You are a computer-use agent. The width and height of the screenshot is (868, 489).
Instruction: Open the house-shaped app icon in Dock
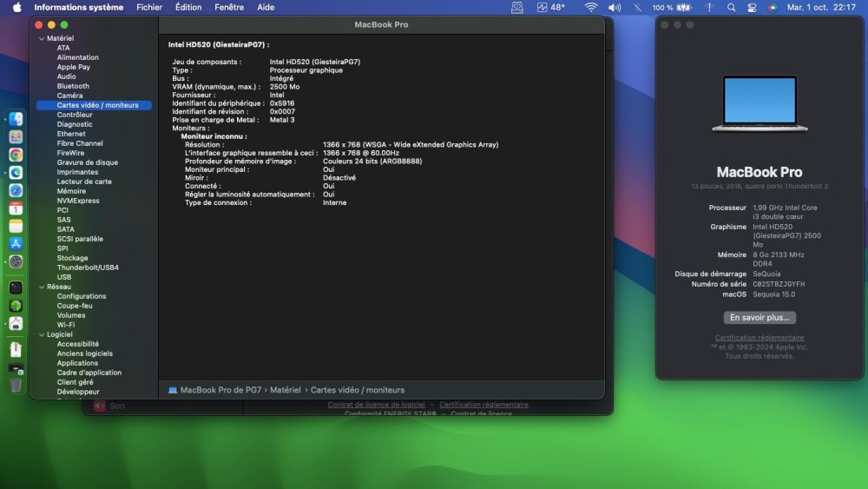16,323
